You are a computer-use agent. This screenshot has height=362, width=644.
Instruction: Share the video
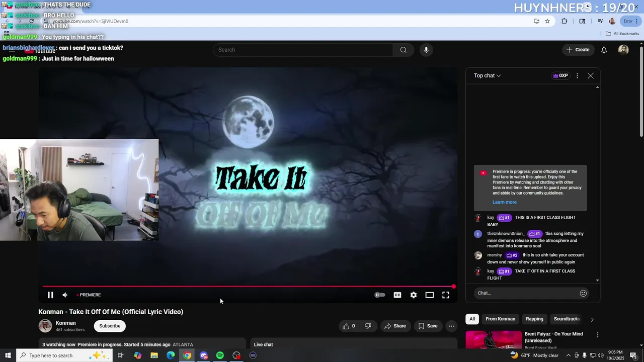coord(395,326)
